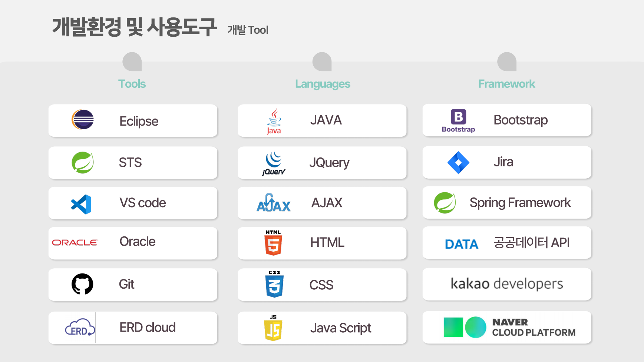Open the kakao developers card
Screen dimensions: 644x362
tap(506, 284)
